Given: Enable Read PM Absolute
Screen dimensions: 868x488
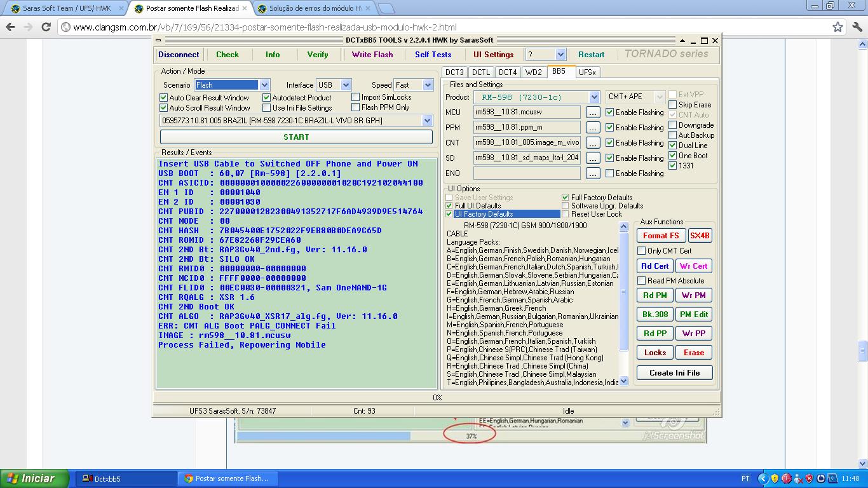Looking at the screenshot, I should 641,281.
